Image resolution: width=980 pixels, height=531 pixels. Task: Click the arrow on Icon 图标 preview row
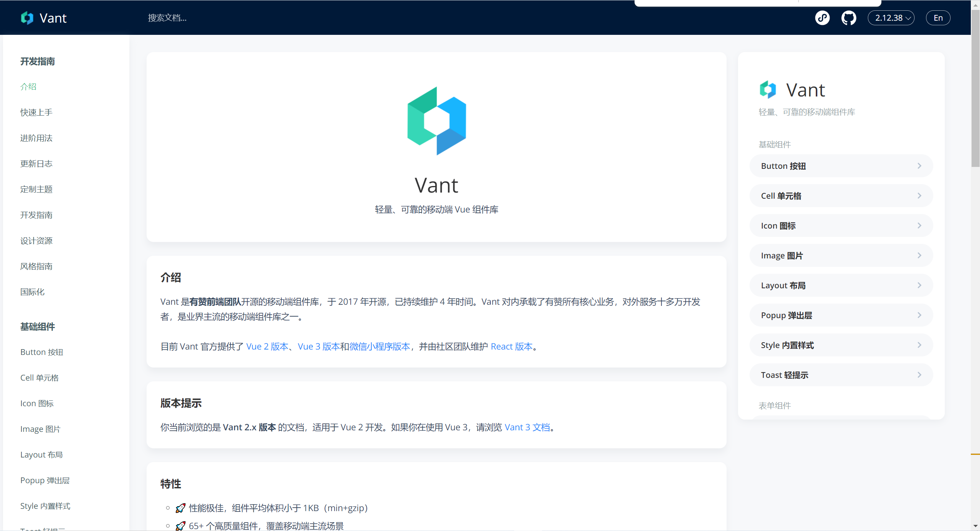tap(919, 225)
